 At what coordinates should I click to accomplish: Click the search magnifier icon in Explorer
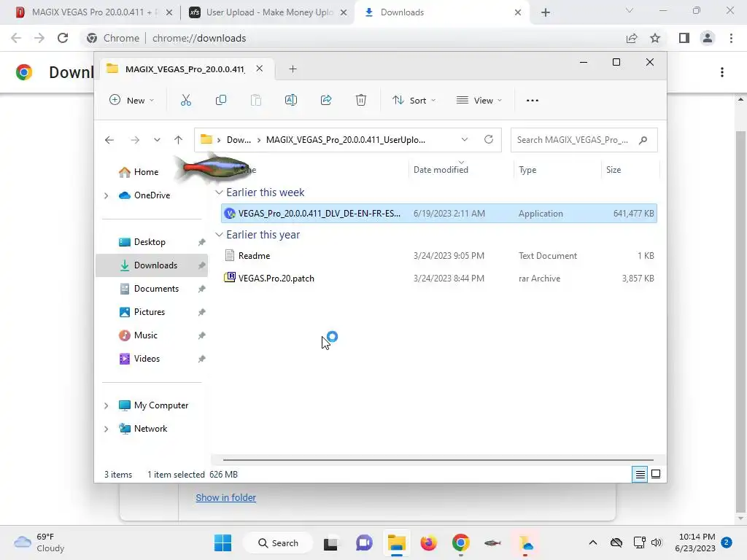point(643,140)
